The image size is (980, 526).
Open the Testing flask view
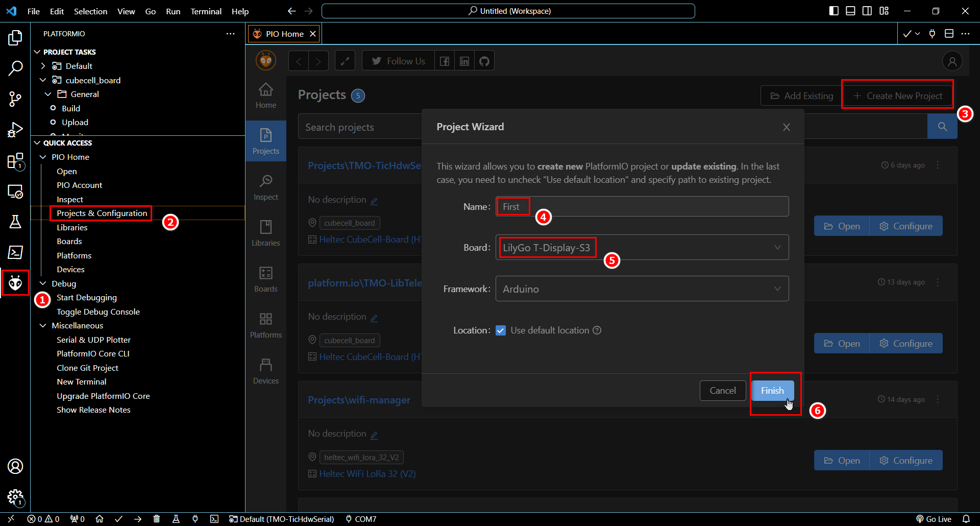coord(15,222)
